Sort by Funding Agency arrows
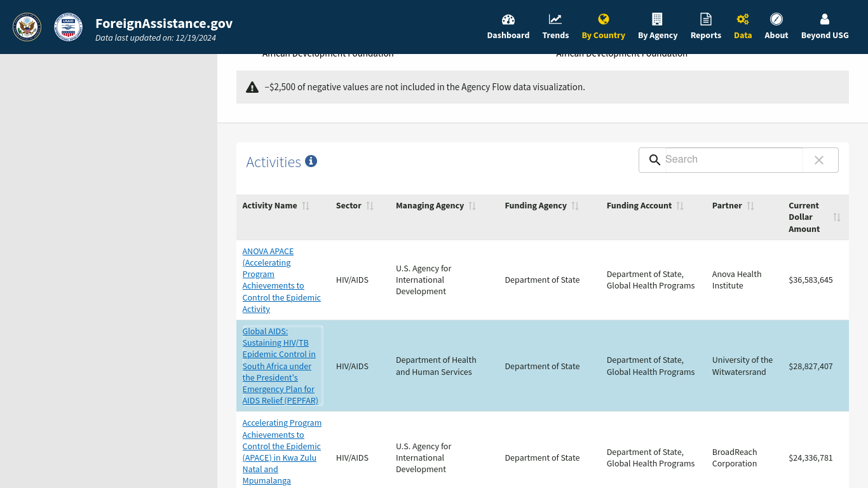The width and height of the screenshot is (868, 488). (x=575, y=206)
